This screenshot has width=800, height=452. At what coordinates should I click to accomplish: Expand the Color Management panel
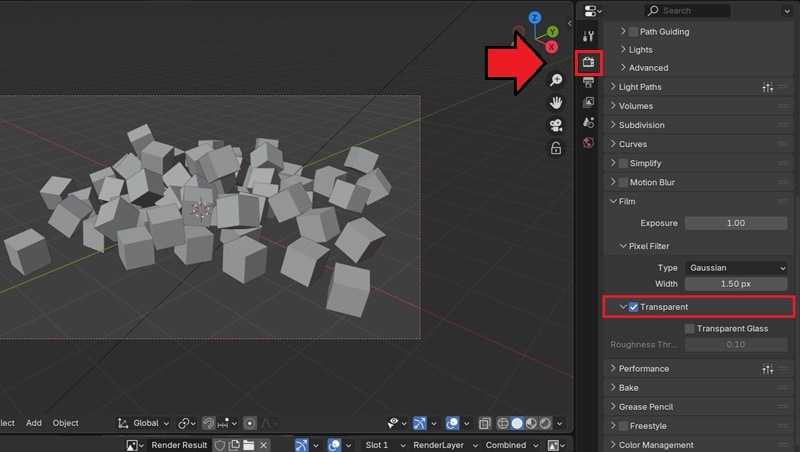[x=697, y=445]
